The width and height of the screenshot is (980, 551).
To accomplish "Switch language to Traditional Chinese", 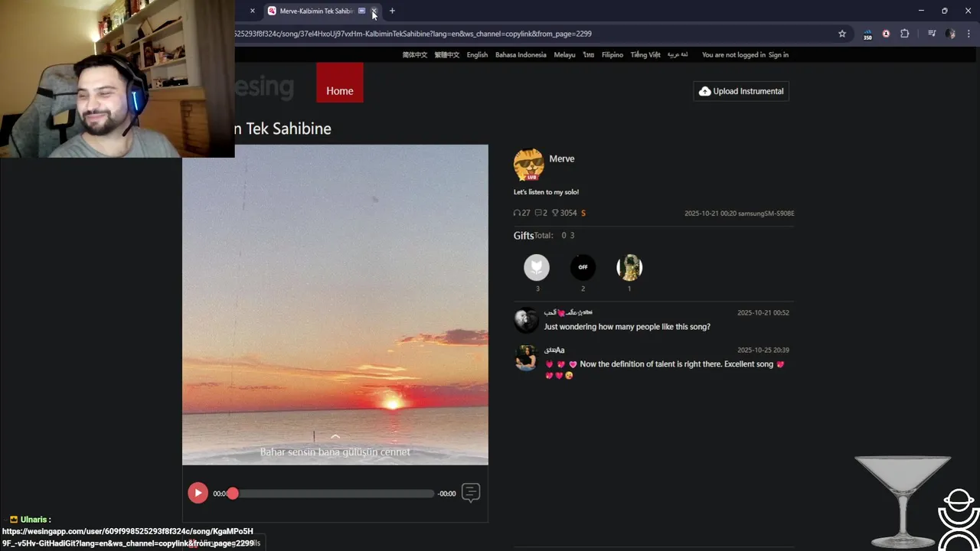I will pyautogui.click(x=447, y=55).
